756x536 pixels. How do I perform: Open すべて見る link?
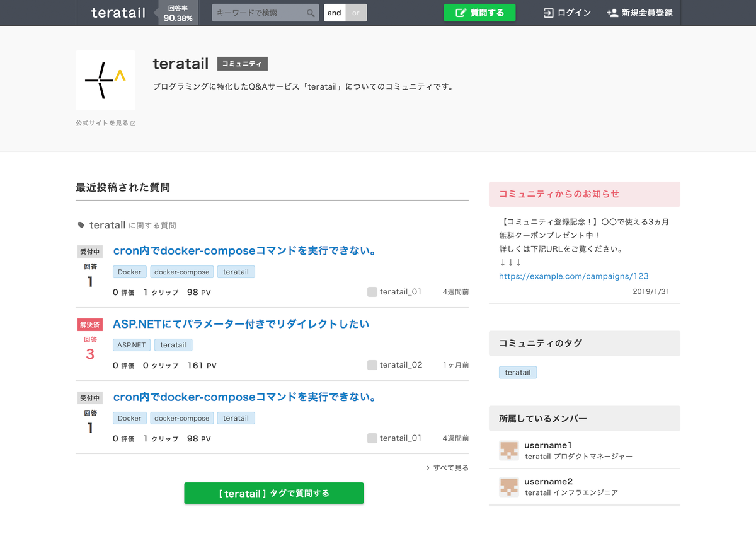pyautogui.click(x=447, y=468)
